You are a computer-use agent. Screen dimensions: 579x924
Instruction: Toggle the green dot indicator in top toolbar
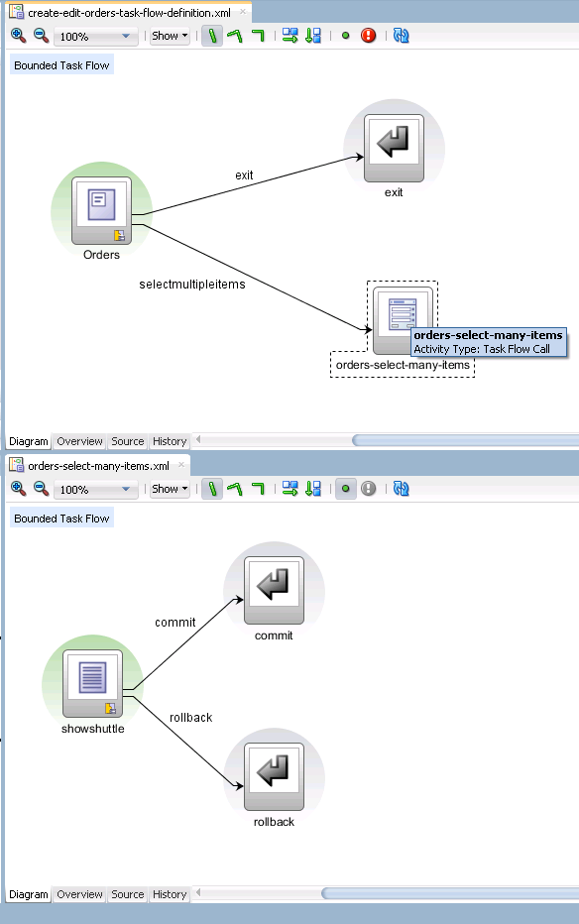[x=346, y=36]
